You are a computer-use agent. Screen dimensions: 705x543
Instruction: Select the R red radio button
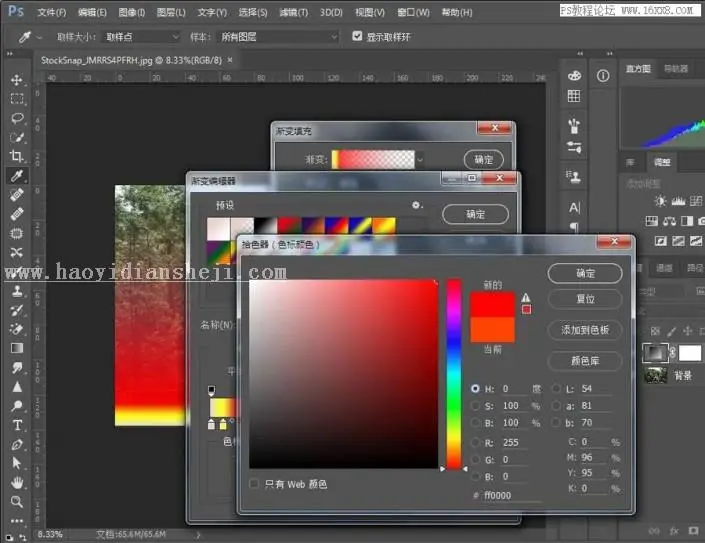[475, 442]
